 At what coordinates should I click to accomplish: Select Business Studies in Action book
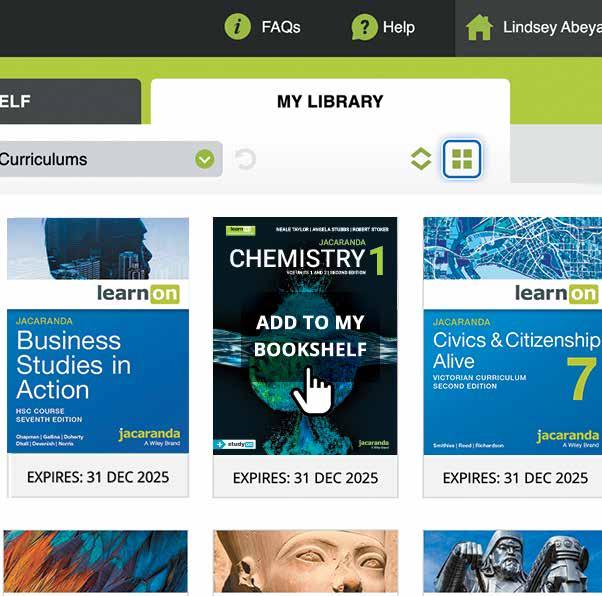point(98,357)
